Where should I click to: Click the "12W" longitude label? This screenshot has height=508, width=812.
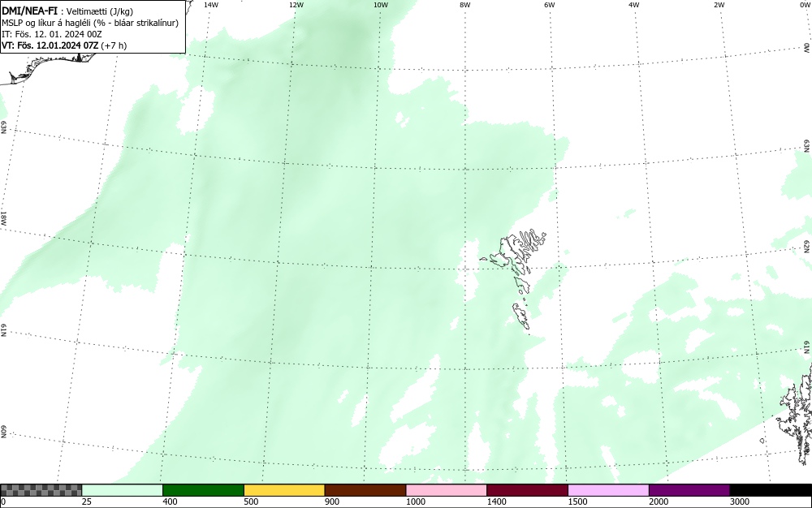click(296, 5)
